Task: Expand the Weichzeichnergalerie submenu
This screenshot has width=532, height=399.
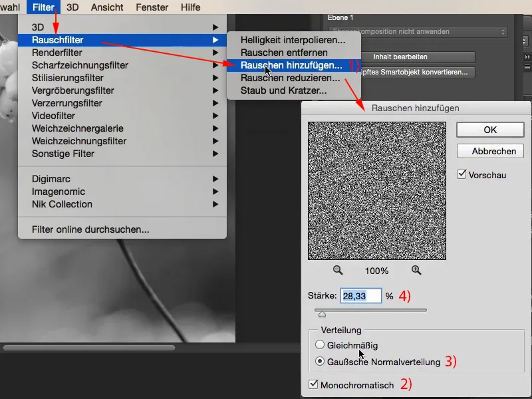Action: pyautogui.click(x=122, y=128)
